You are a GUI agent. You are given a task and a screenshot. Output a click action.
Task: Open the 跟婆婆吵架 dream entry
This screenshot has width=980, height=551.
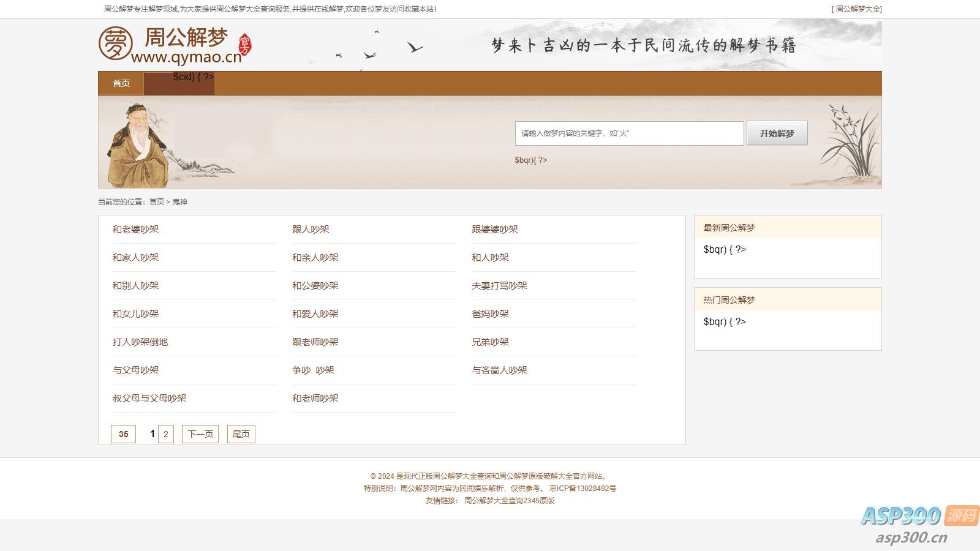[x=494, y=229]
